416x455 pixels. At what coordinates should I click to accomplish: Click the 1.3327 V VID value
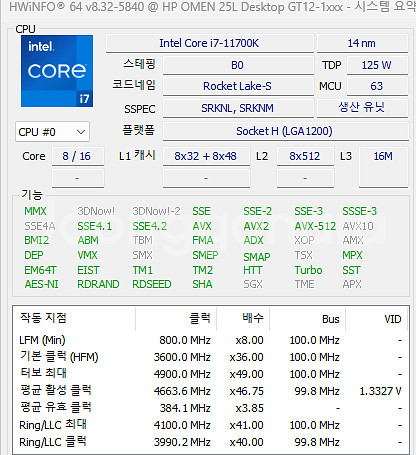pos(380,391)
